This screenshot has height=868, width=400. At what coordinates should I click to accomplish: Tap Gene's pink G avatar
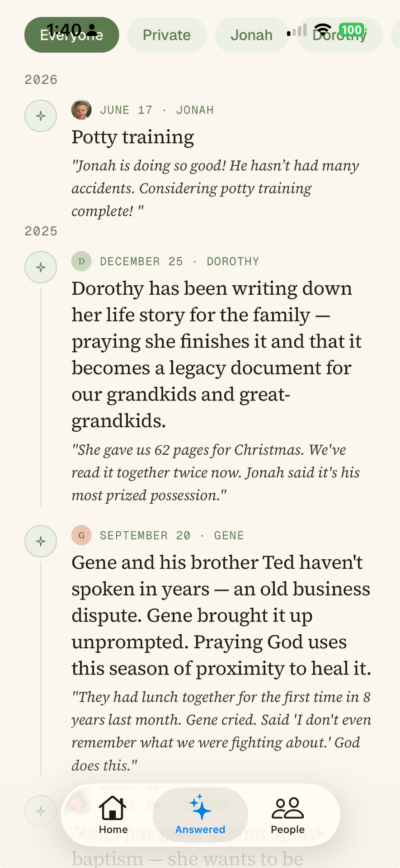81,535
